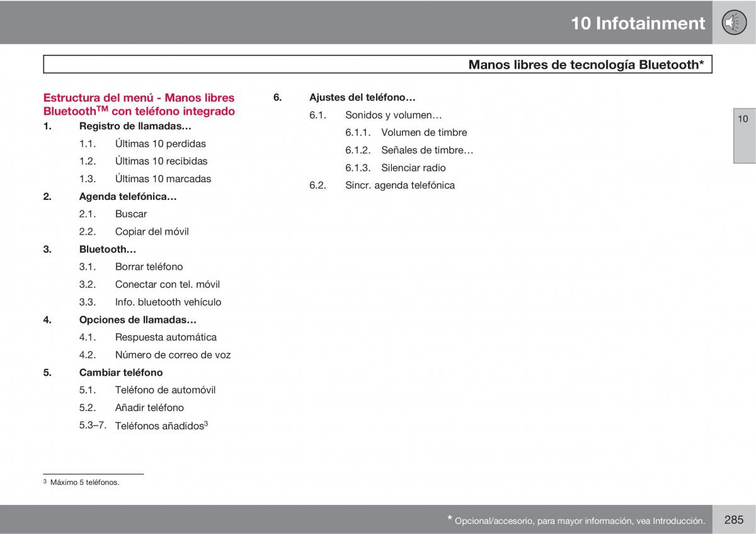Click "Número de correo de voz" entry
This screenshot has width=756, height=534.
click(173, 356)
